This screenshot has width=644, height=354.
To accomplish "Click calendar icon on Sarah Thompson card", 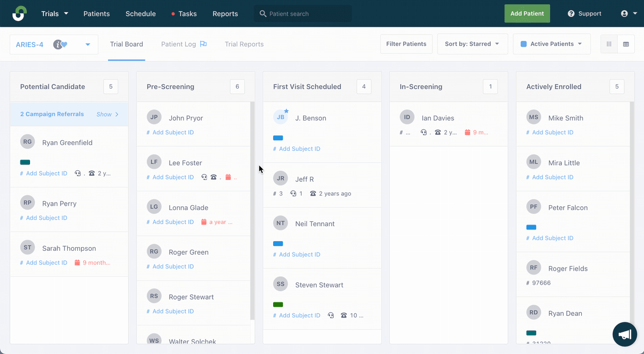I will (x=77, y=263).
